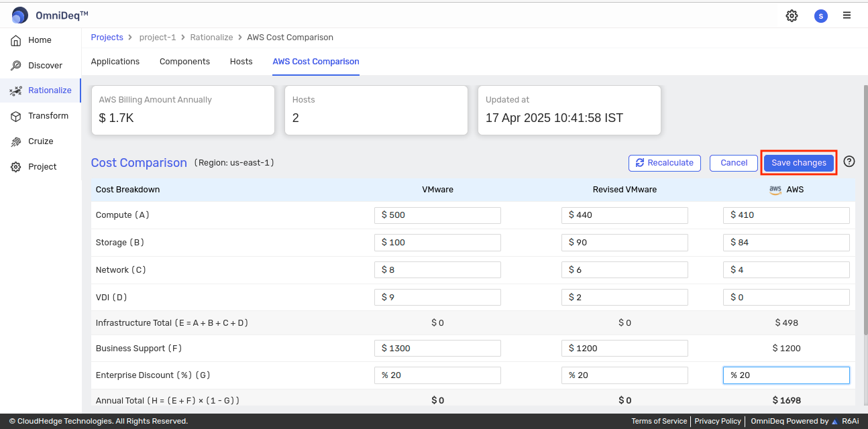The height and width of the screenshot is (429, 868).
Task: Switch to the Hosts tab
Action: click(241, 62)
